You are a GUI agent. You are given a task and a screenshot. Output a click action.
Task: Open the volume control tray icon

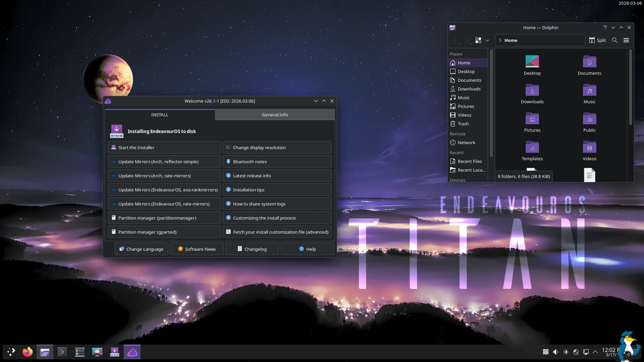555,352
